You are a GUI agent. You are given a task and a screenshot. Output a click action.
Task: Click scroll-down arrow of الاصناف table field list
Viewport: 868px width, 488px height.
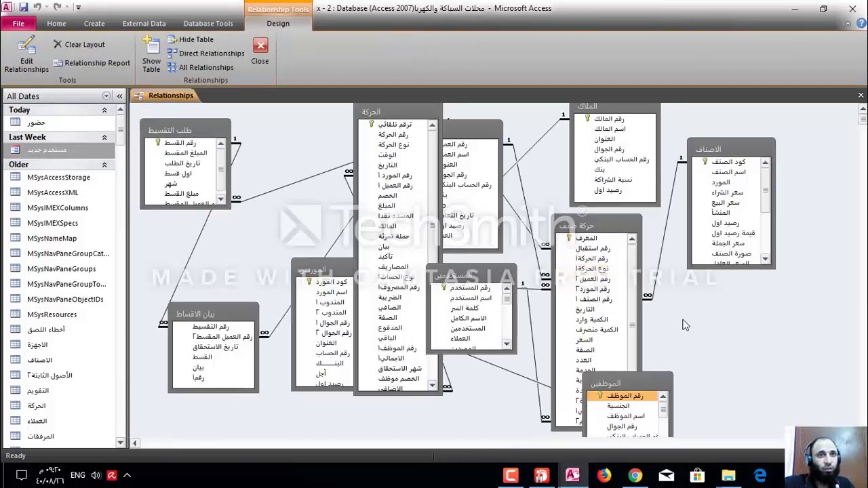tap(766, 259)
